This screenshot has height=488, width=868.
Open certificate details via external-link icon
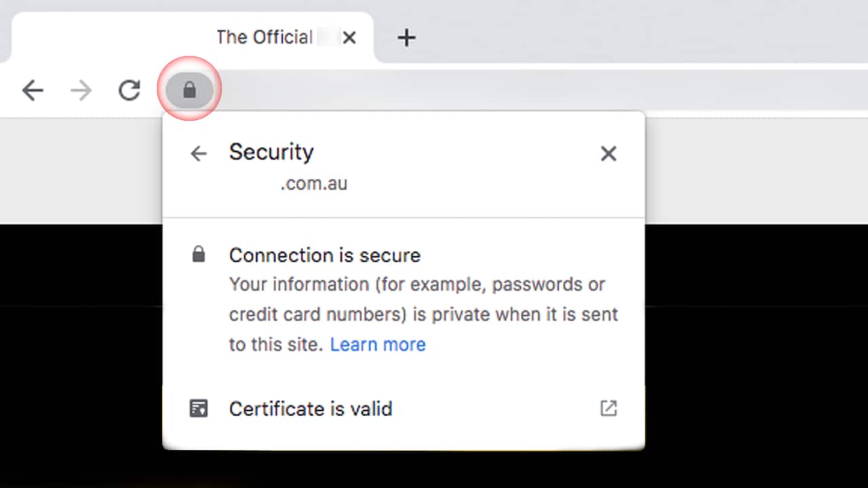(608, 408)
